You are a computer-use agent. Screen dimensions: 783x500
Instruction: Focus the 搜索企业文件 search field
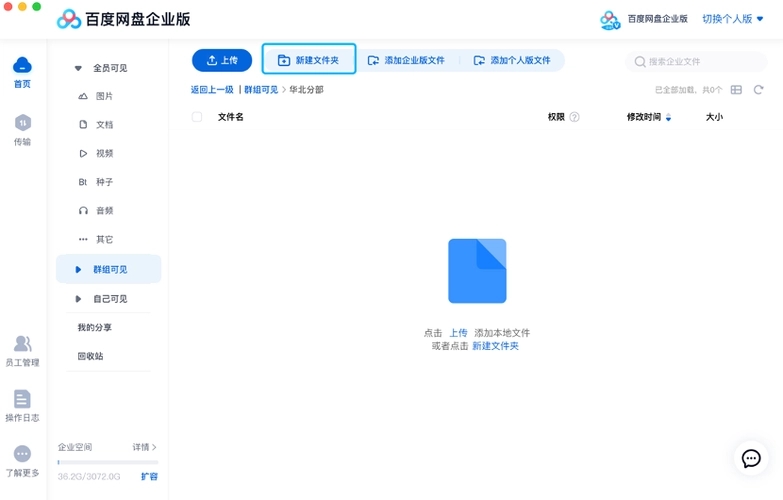click(696, 61)
